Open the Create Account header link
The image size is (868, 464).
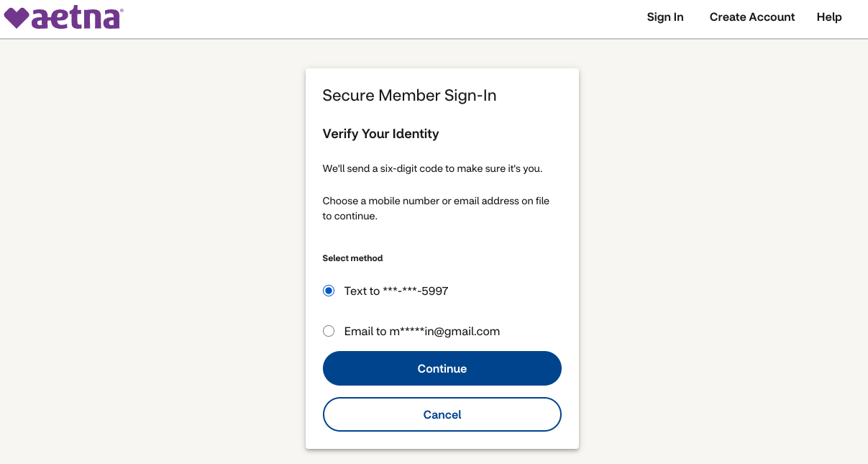coord(752,17)
